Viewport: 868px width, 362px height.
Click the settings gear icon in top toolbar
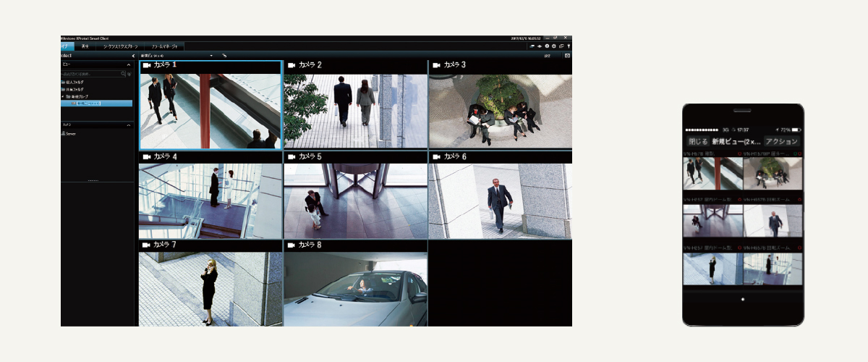[x=553, y=46]
